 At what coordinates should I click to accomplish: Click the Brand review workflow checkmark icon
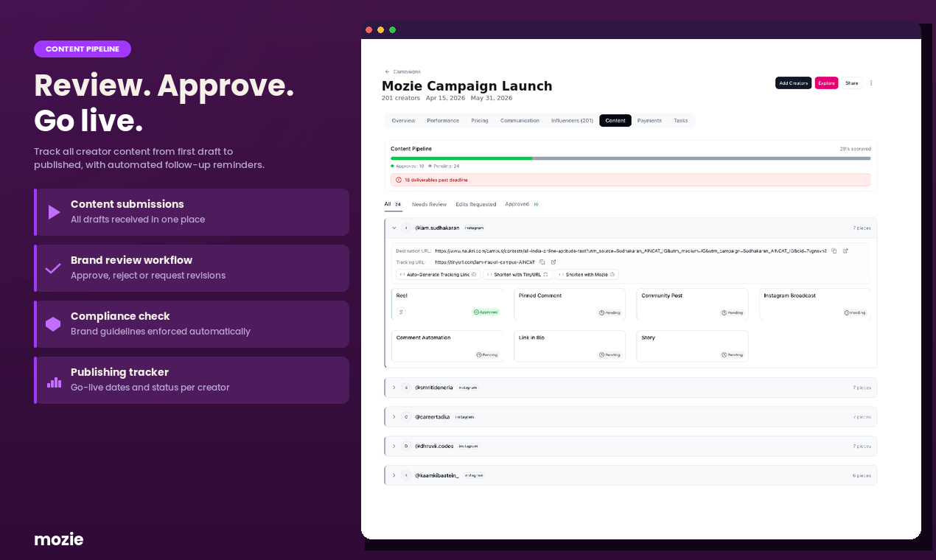pyautogui.click(x=53, y=268)
